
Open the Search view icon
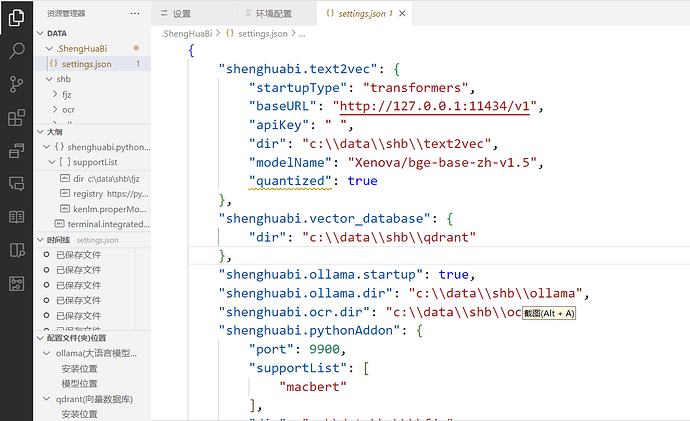pyautogui.click(x=16, y=51)
